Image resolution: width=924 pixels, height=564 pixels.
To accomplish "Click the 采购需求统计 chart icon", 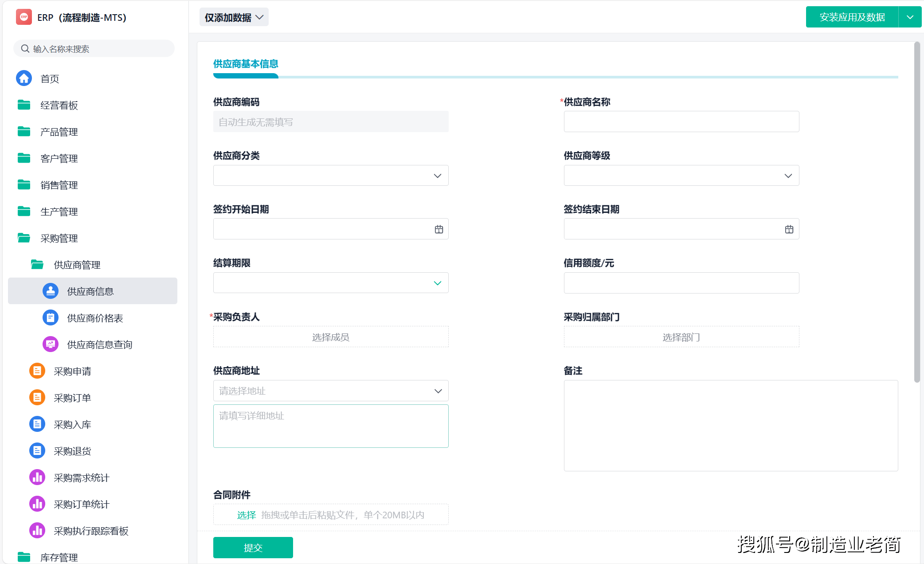I will (37, 478).
